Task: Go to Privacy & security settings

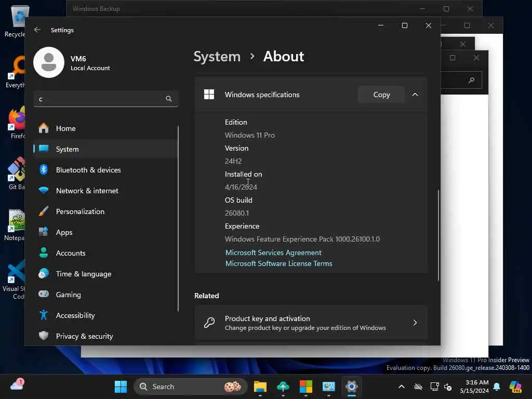Action: [x=105, y=336]
